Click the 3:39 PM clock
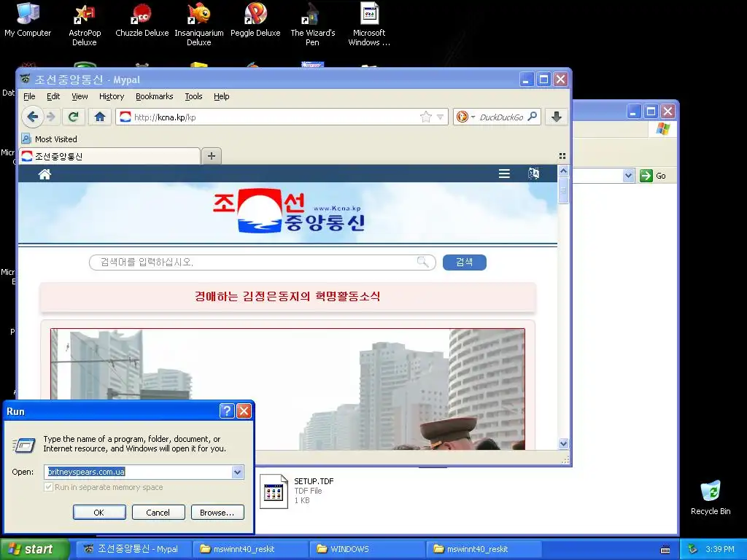This screenshot has width=747, height=560. tap(720, 549)
